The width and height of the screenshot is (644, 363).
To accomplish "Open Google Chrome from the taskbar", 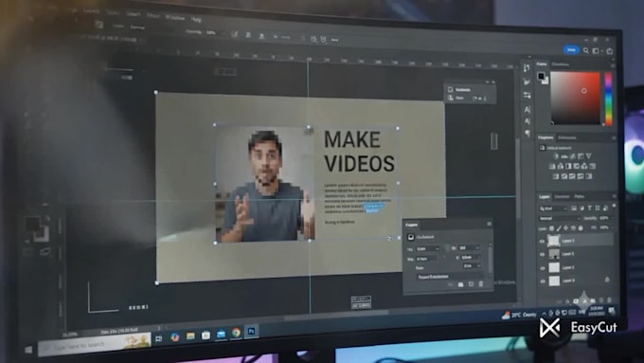I will 236,332.
